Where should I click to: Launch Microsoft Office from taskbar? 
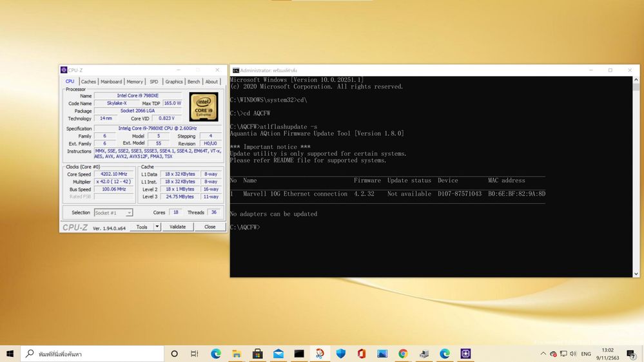coord(362,354)
